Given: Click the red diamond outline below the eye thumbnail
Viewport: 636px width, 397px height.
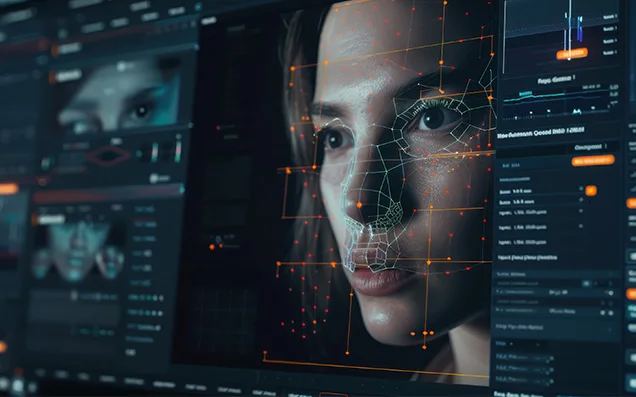Looking at the screenshot, I should click(108, 156).
